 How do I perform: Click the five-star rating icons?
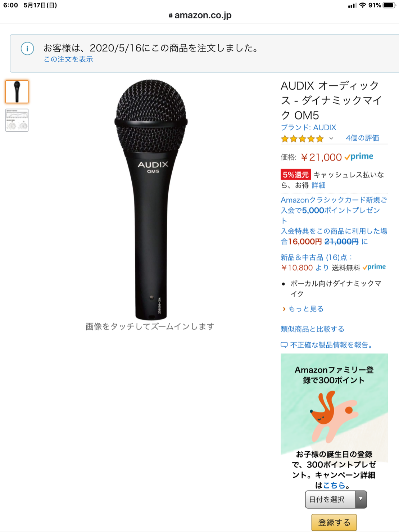pyautogui.click(x=302, y=139)
